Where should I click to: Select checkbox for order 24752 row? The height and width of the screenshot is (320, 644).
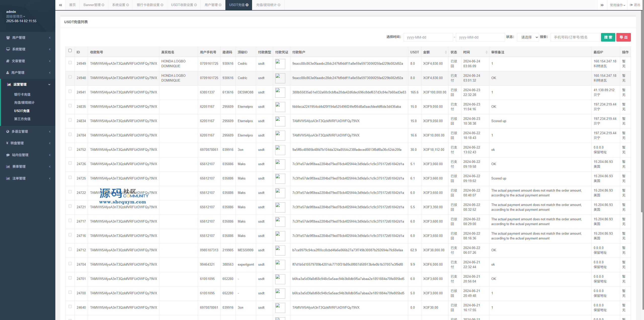click(70, 149)
